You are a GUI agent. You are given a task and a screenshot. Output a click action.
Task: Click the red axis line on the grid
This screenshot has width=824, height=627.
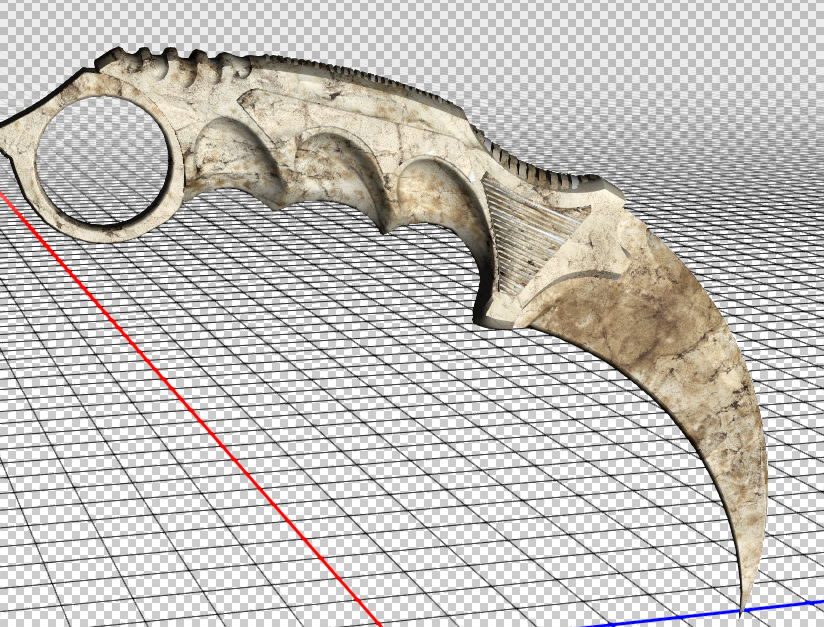[x=192, y=410]
